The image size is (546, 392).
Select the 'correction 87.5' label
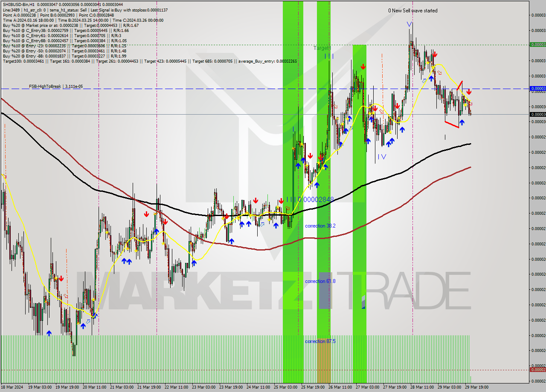coord(320,341)
